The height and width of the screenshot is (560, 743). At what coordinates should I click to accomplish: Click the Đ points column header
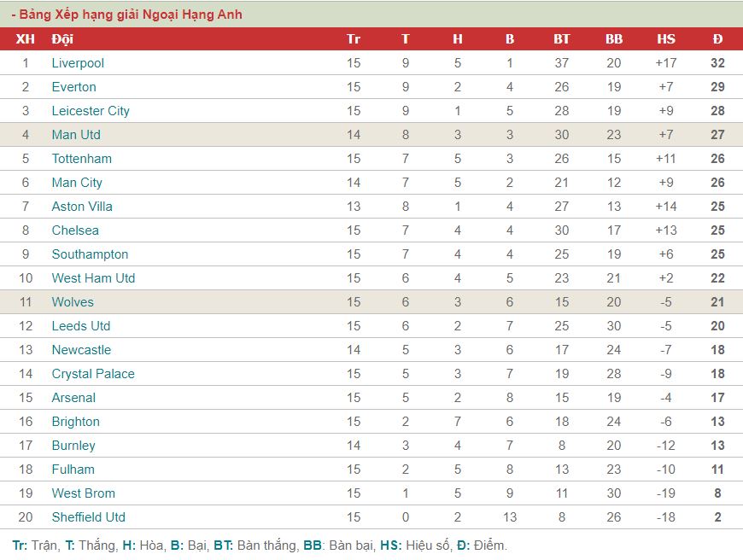(717, 39)
